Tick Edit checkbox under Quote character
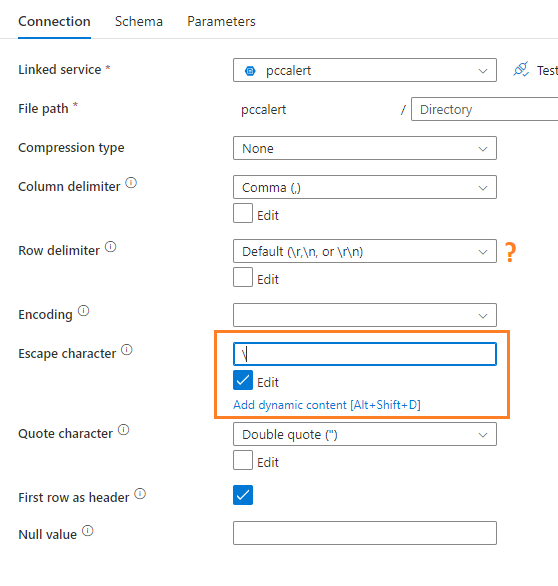558x586 pixels. (243, 460)
